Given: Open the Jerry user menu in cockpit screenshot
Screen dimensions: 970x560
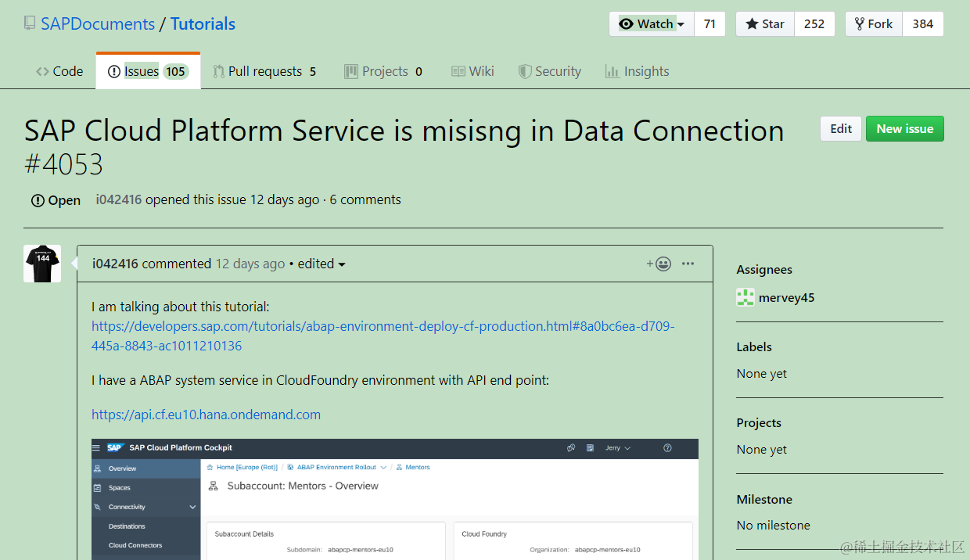Looking at the screenshot, I should [x=618, y=448].
